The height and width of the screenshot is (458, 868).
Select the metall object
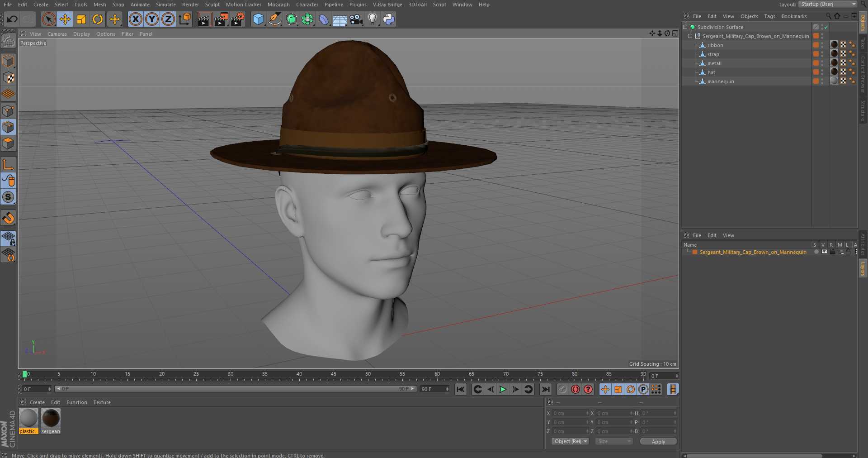click(714, 63)
